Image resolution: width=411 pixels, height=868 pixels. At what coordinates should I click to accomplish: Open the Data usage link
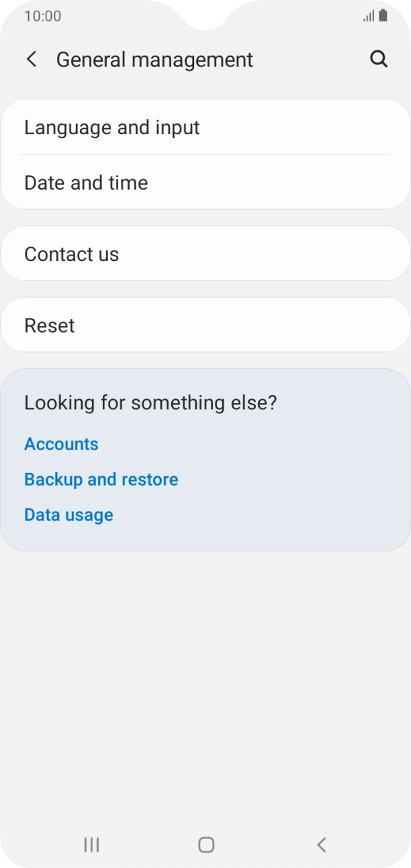68,515
